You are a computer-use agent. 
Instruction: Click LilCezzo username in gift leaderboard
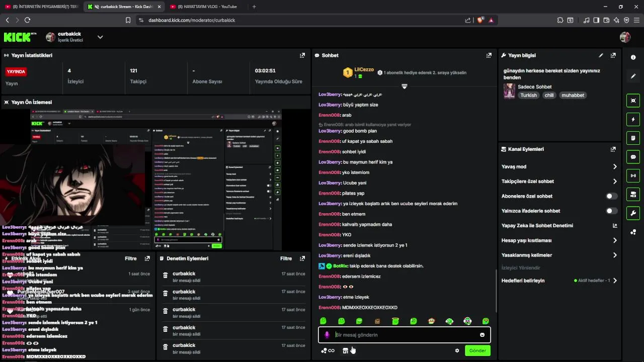click(364, 70)
